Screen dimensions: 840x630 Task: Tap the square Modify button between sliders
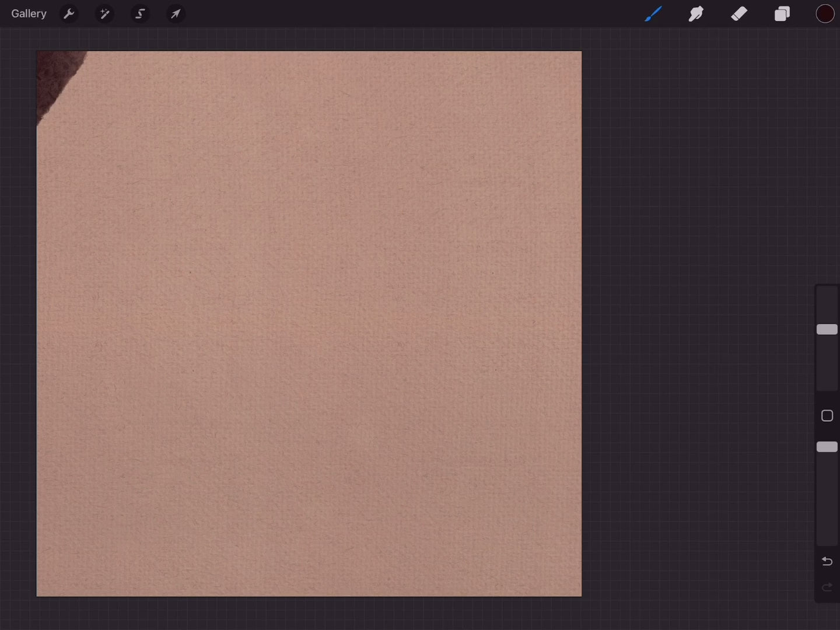tap(827, 416)
